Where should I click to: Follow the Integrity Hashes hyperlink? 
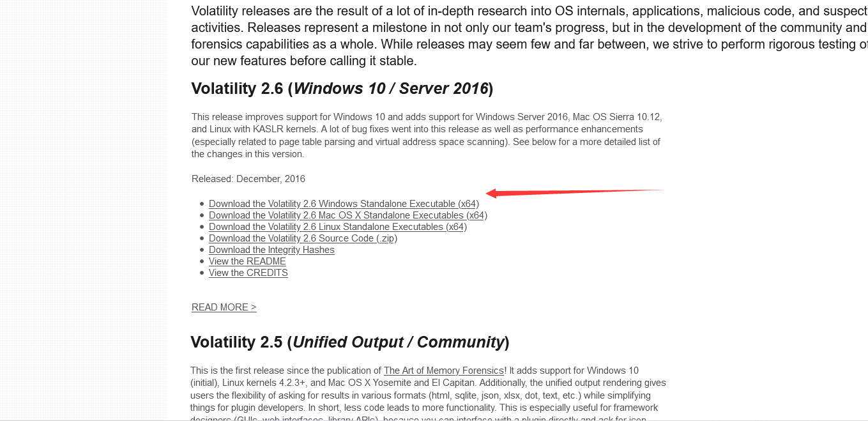271,250
